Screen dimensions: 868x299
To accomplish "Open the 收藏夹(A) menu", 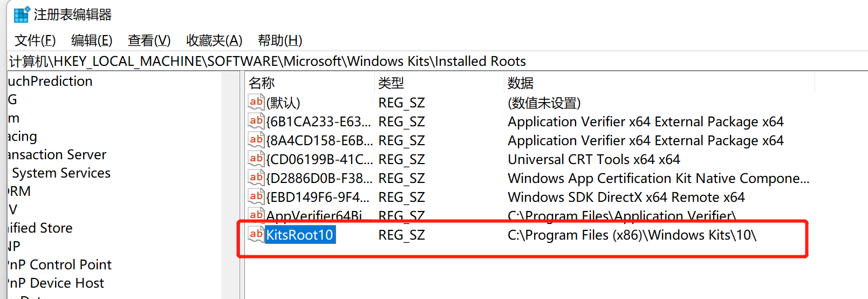I will pos(214,40).
